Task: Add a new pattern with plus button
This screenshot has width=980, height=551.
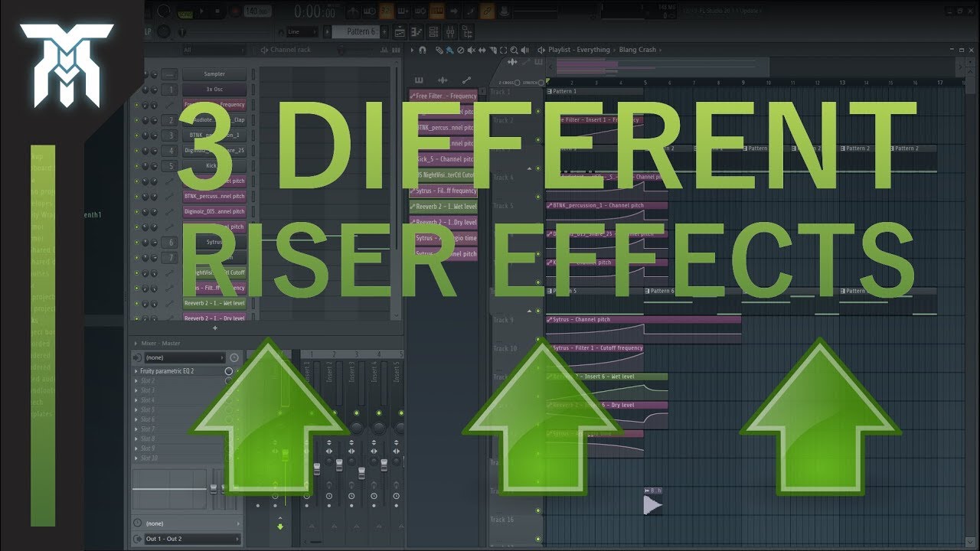Action: point(384,31)
